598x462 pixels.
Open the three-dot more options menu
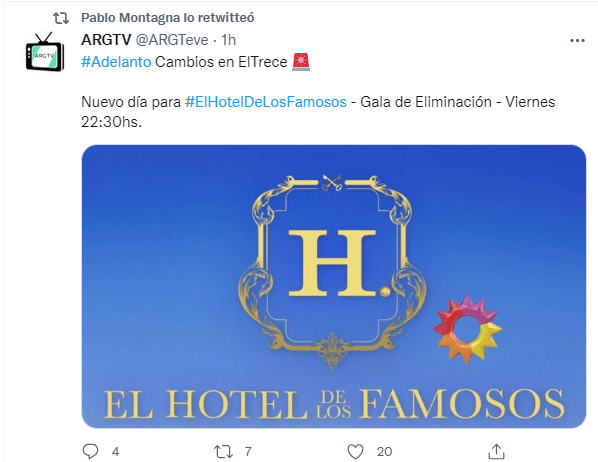(x=577, y=40)
